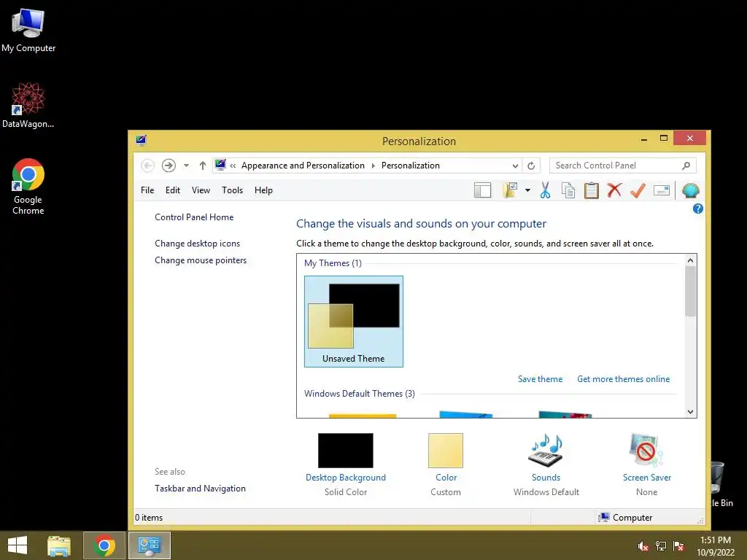Image resolution: width=747 pixels, height=560 pixels.
Task: Expand the folder options dropdown arrow
Action: 527,190
